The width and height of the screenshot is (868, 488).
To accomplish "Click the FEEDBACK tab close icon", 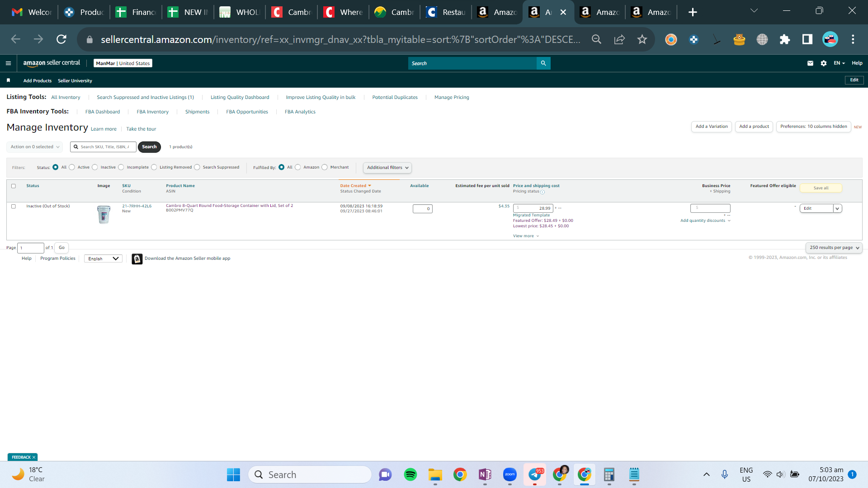I will pyautogui.click(x=34, y=457).
